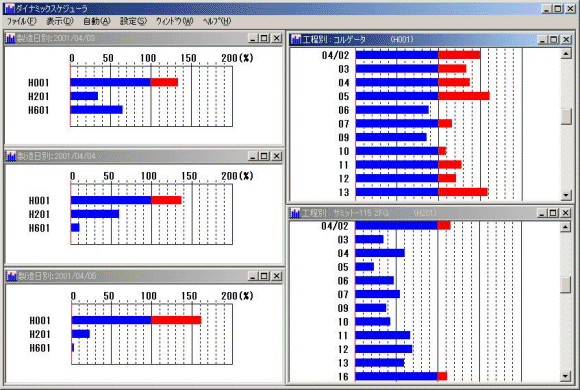Viewport: 580px width, 390px height.
Task: Open the ウィンドウ(W) menu
Action: (x=174, y=21)
